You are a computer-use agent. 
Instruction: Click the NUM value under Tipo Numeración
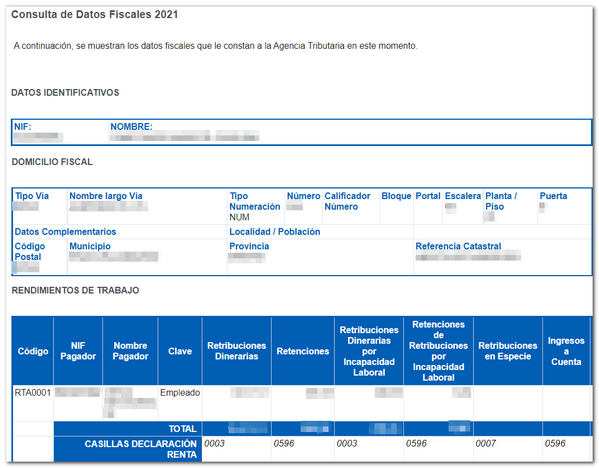239,217
